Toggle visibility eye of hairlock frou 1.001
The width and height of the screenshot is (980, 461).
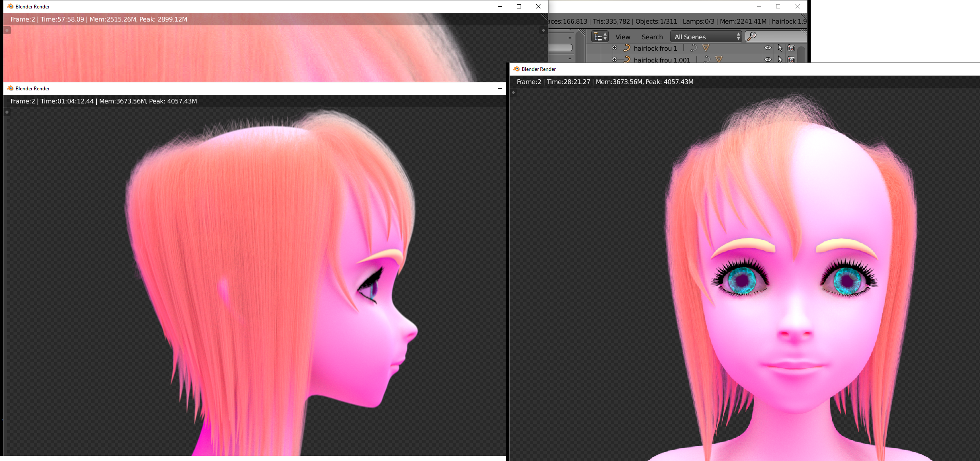(x=768, y=60)
